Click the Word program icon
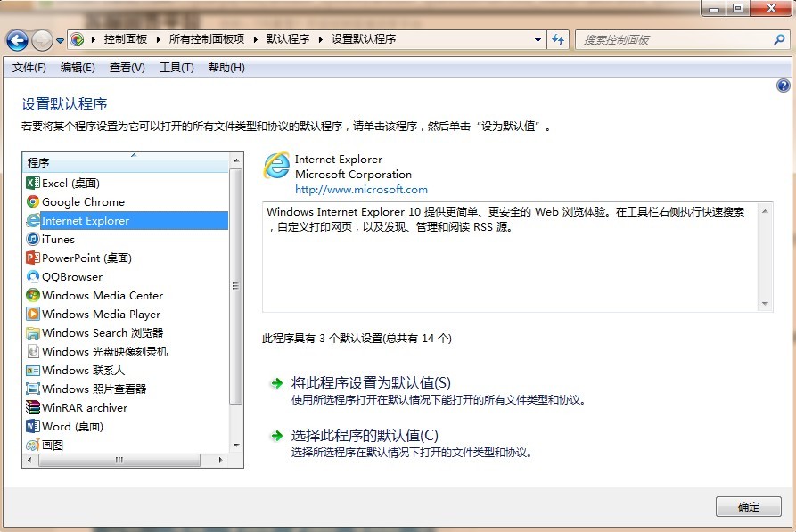This screenshot has height=532, width=796. 32,426
